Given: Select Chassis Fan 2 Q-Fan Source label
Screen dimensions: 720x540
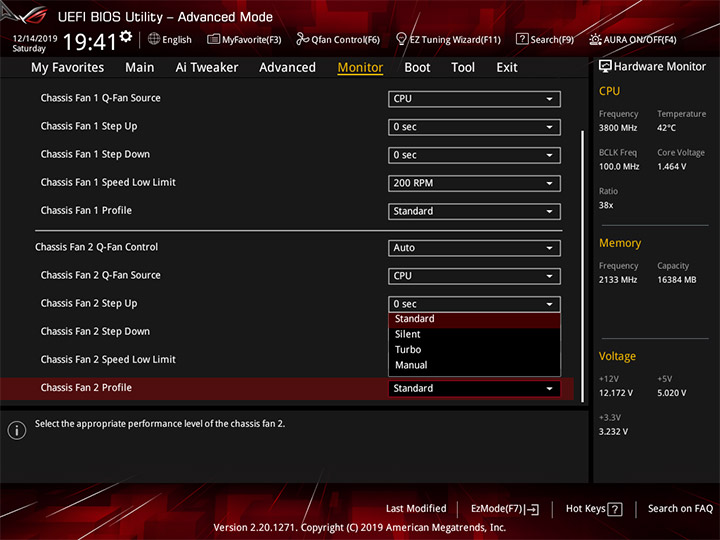Looking at the screenshot, I should pyautogui.click(x=101, y=275).
